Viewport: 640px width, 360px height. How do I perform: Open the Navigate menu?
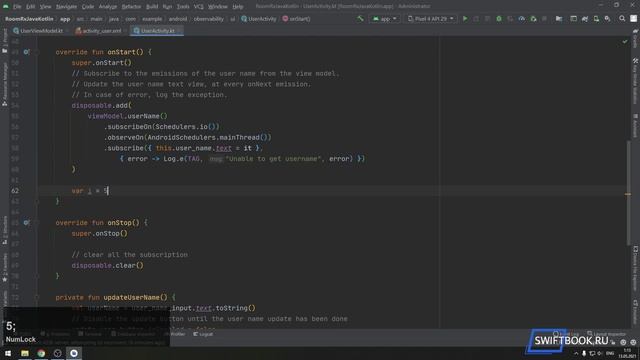(x=66, y=7)
